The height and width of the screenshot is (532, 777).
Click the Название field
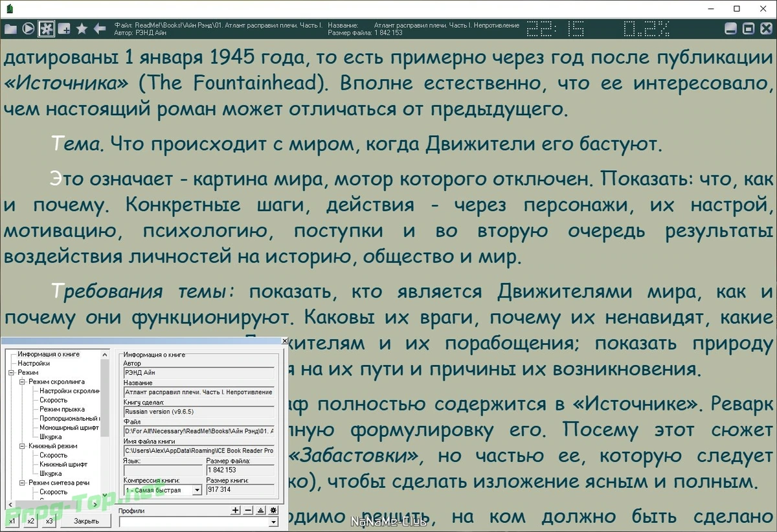(199, 392)
